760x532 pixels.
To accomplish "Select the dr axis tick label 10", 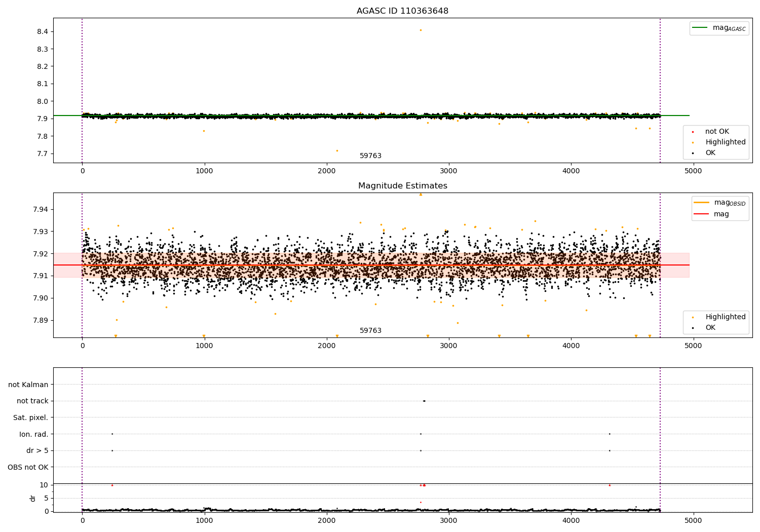I will point(44,485).
